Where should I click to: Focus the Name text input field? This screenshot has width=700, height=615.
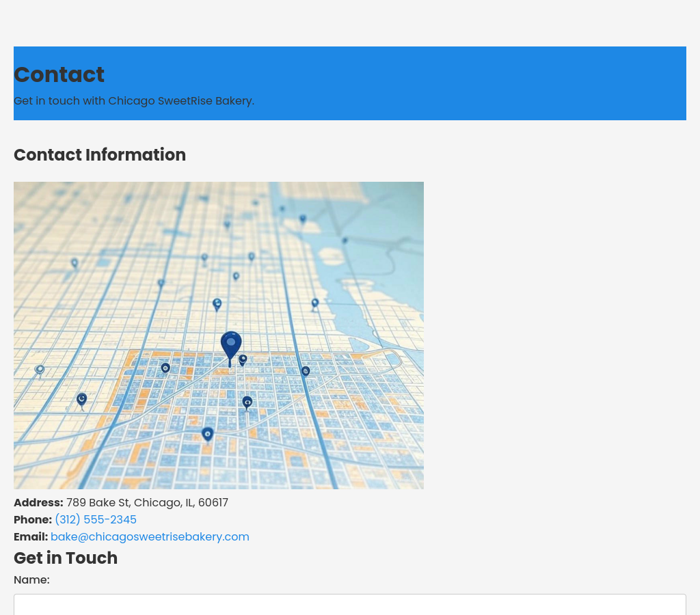point(350,605)
